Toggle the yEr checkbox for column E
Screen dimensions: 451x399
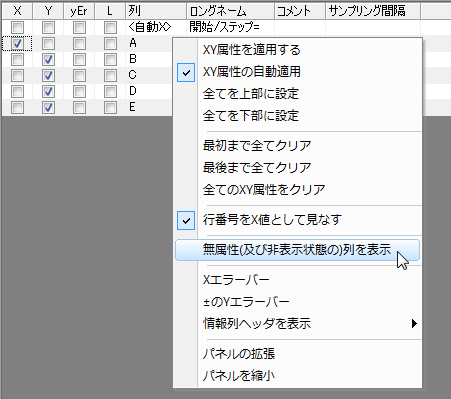coord(79,107)
